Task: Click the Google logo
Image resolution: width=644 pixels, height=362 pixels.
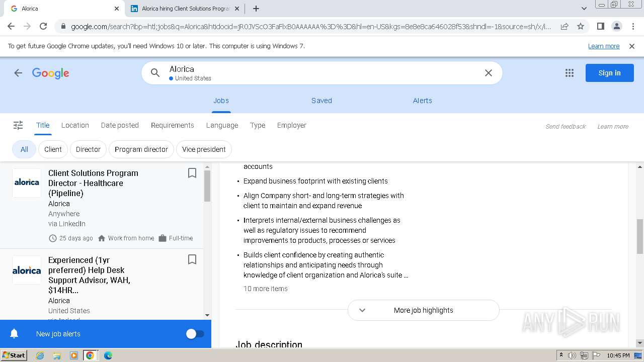Action: (50, 73)
